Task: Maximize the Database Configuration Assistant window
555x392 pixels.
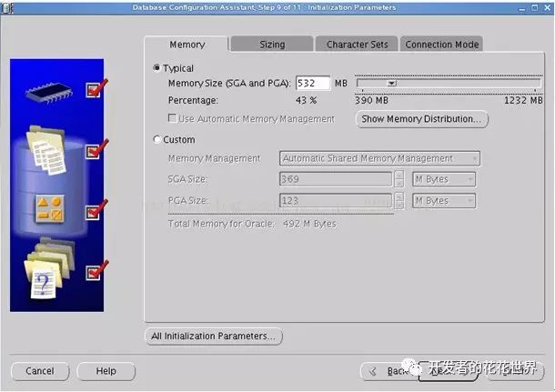Action: pos(535,8)
